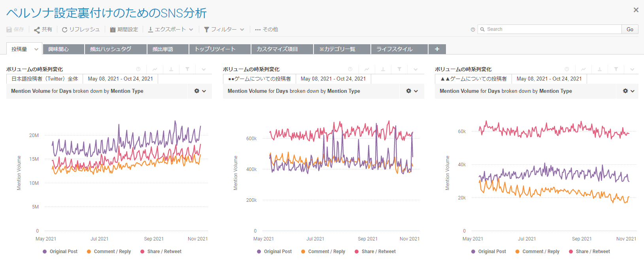
Task: Click the リフレッシュ refresh icon
Action: point(64,30)
